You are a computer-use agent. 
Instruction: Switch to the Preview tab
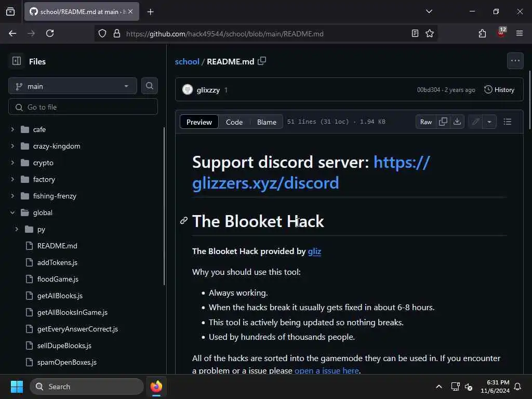click(199, 122)
